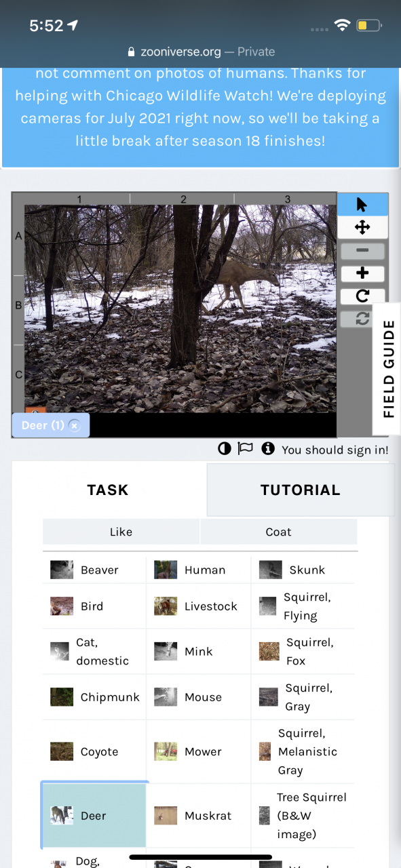Choose Beaver from the species list

point(94,570)
